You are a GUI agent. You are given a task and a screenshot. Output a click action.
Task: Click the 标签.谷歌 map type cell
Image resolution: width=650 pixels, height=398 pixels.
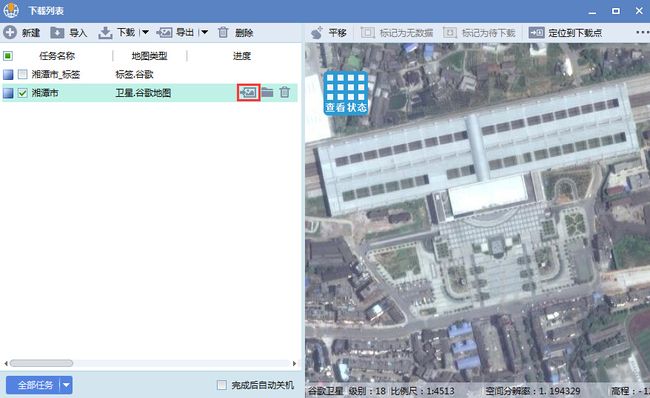tap(134, 74)
